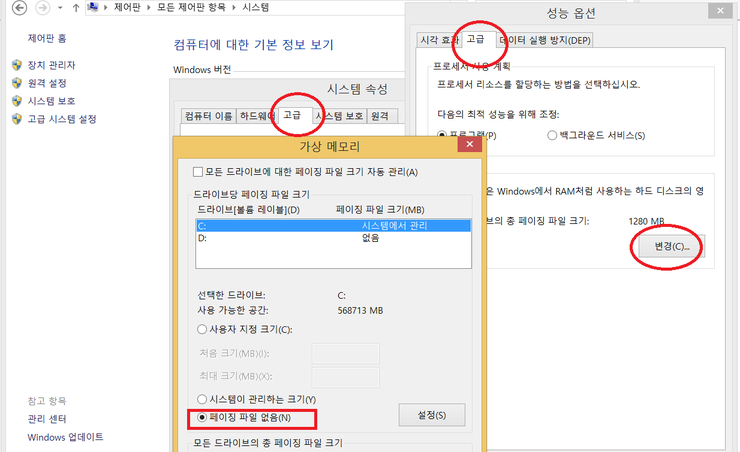Open the 시스템 보호 sidebar link
Viewport: 740px width, 452px height.
coord(51,101)
